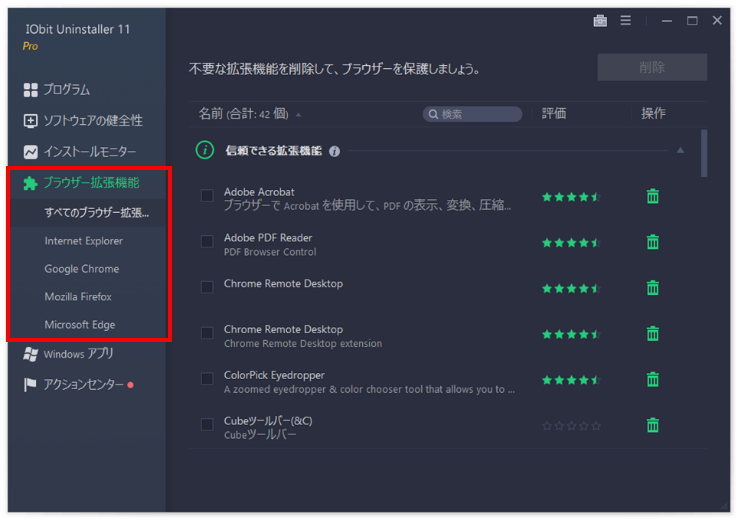Delete Cubeツールバー via trash icon

tap(653, 425)
